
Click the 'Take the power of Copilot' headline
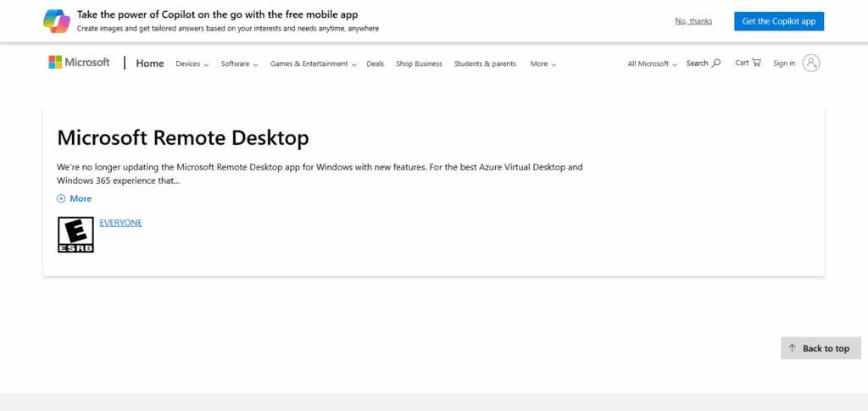(218, 14)
